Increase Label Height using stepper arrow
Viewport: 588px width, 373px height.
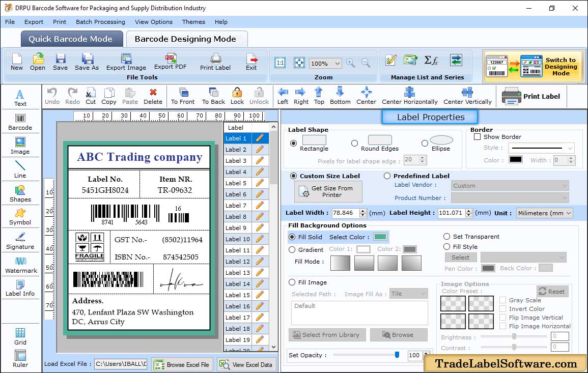(x=469, y=211)
